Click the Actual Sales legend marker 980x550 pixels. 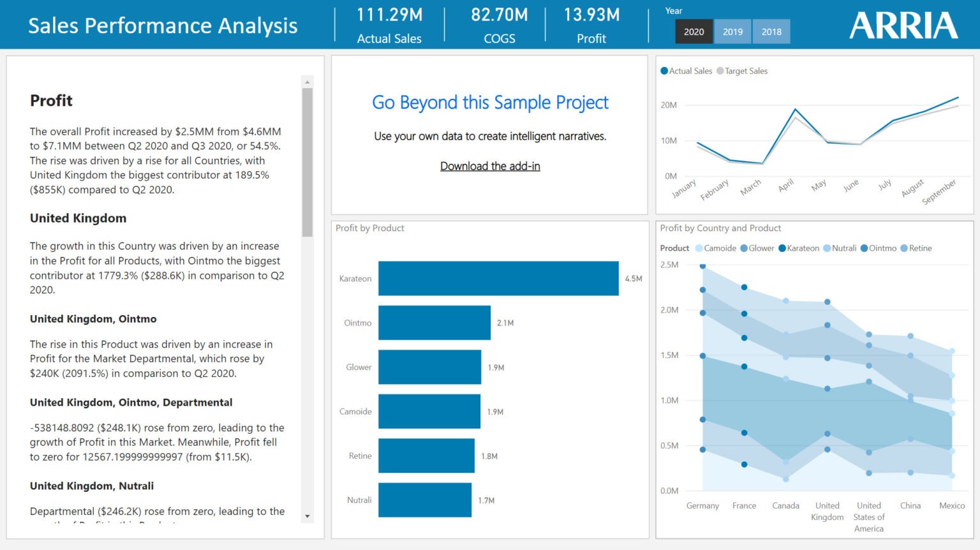coord(664,71)
